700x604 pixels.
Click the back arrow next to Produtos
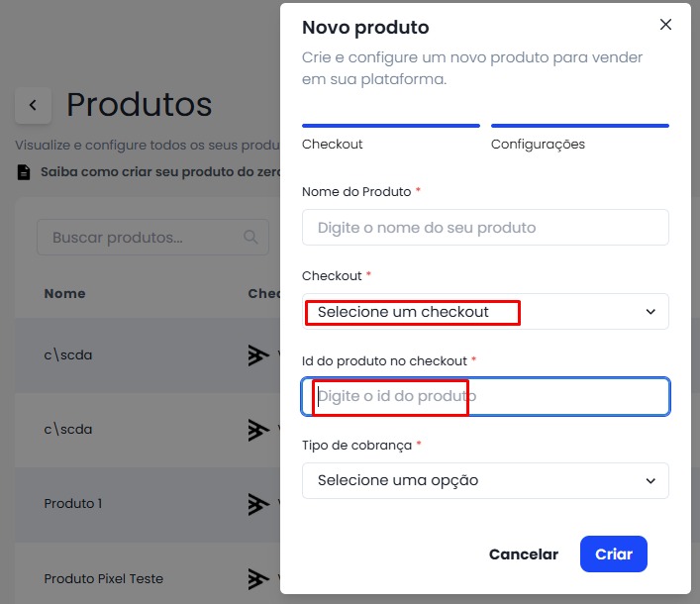coord(33,105)
